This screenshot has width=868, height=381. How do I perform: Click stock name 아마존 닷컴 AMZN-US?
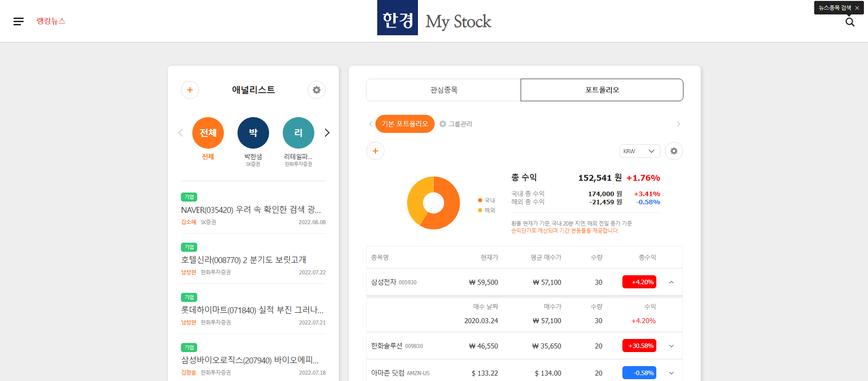[400, 373]
